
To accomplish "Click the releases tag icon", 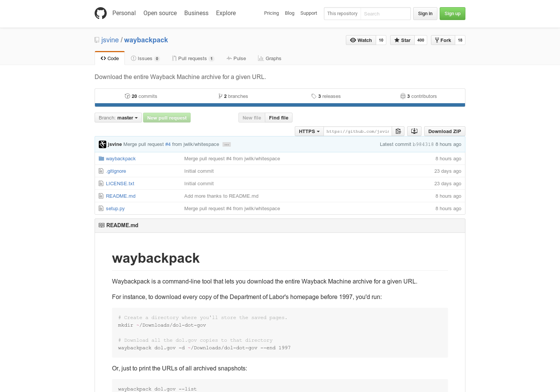I will point(314,96).
